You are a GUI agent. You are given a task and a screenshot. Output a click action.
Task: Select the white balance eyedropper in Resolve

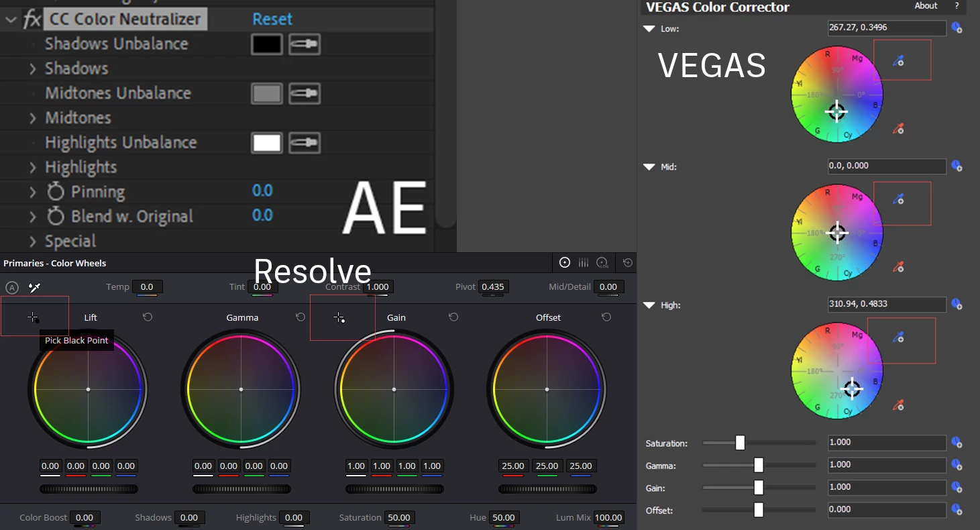click(34, 287)
